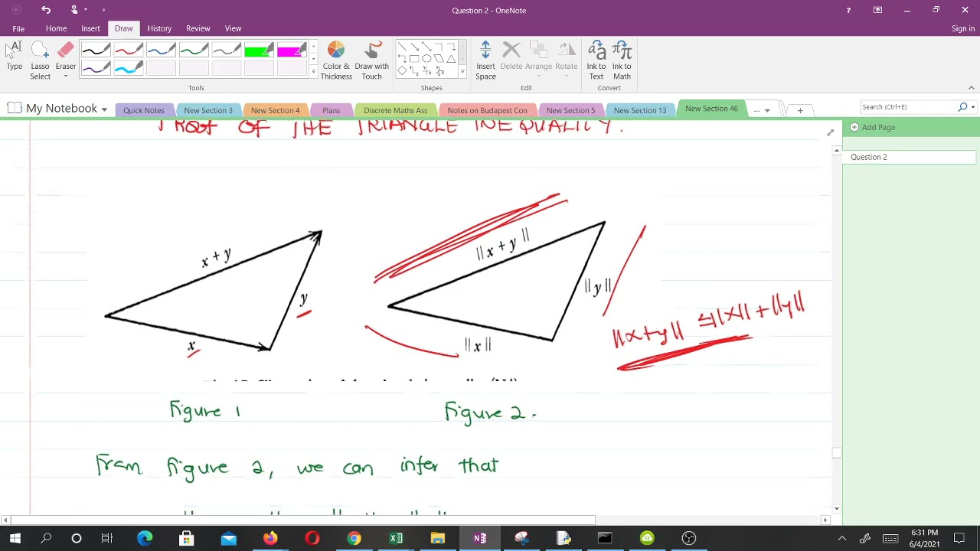Switch to the Insert tab
980x551 pixels.
pyautogui.click(x=90, y=28)
